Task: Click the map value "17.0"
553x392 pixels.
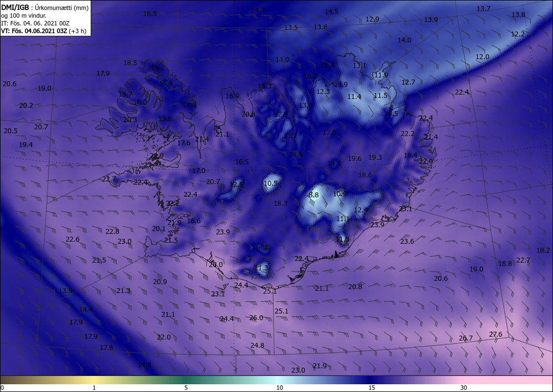Action: [x=199, y=171]
